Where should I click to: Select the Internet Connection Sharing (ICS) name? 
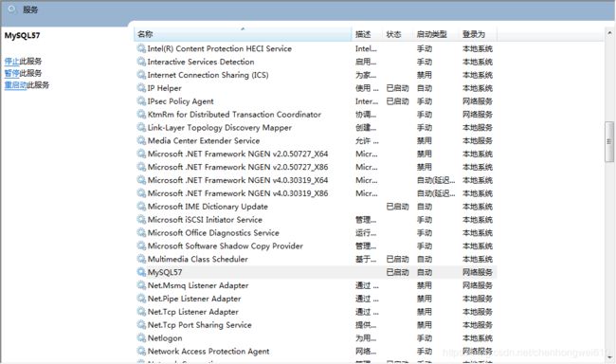click(x=208, y=75)
